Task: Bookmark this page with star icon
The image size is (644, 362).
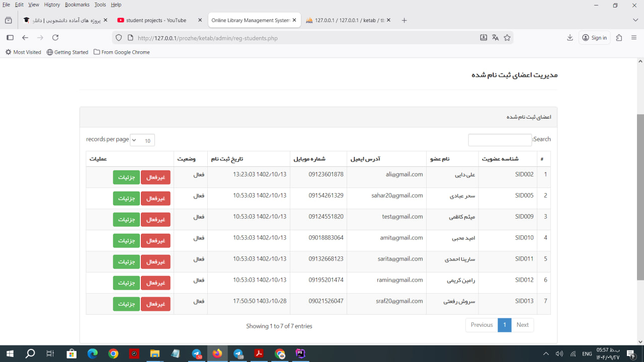Action: click(507, 38)
